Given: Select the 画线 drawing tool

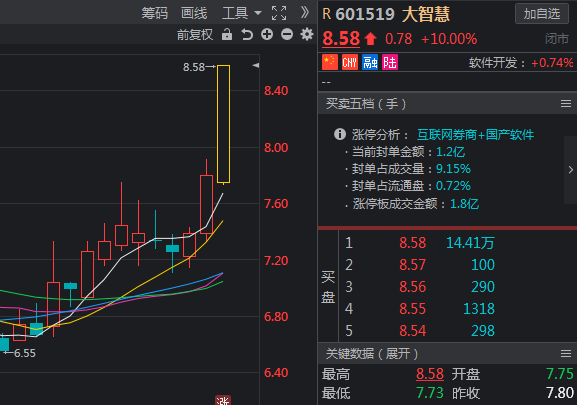Looking at the screenshot, I should [194, 13].
